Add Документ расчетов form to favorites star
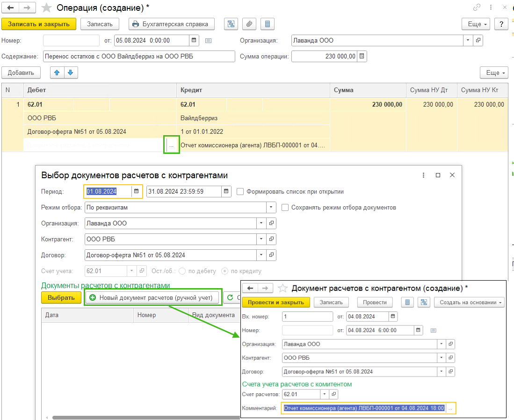 [282, 288]
